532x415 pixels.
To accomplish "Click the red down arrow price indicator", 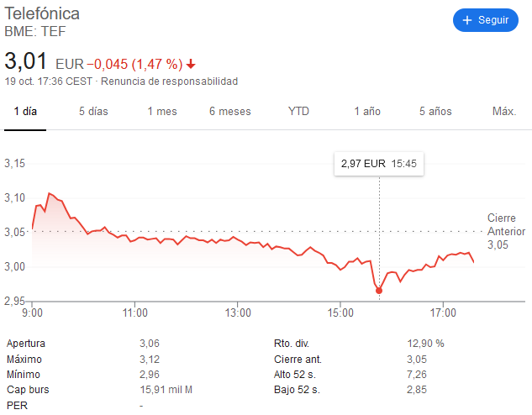I will click(191, 64).
